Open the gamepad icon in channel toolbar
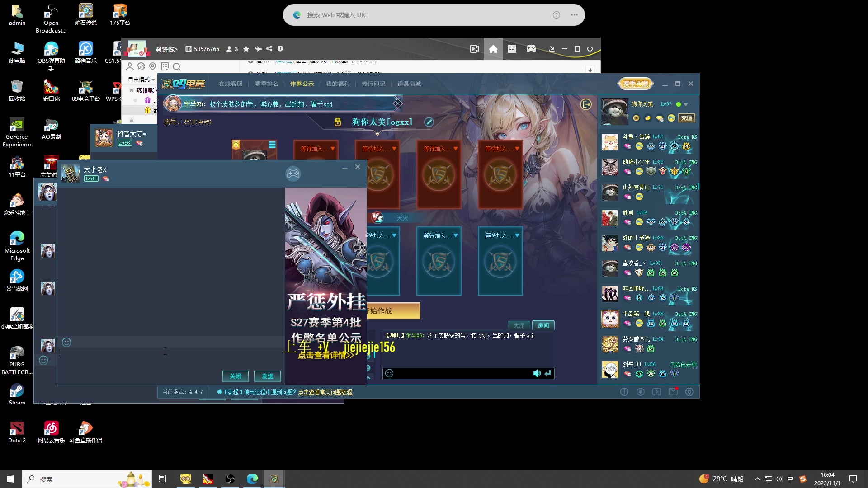Viewport: 868px width, 488px height. [x=531, y=49]
